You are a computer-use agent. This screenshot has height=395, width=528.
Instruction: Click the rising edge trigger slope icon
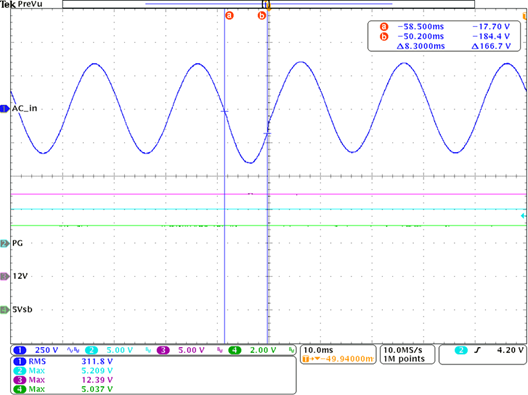pos(477,350)
